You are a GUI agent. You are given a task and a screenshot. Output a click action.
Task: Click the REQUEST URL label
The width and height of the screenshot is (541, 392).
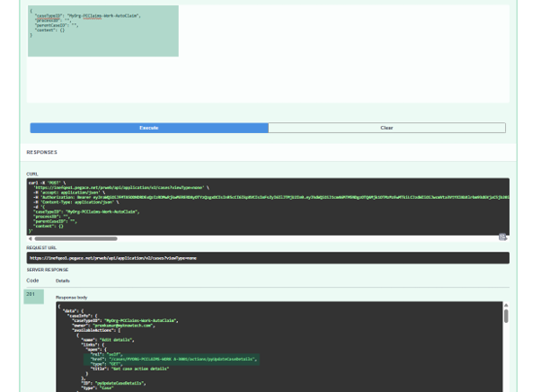pyautogui.click(x=41, y=247)
